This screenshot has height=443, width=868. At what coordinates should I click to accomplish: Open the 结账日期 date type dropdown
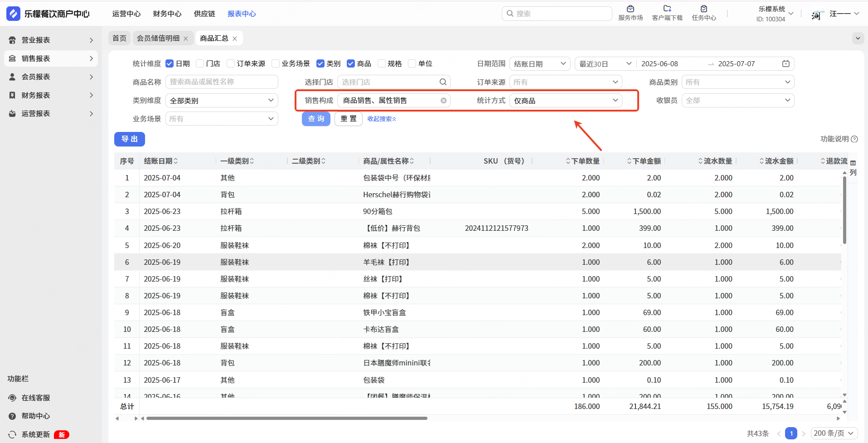(x=540, y=63)
